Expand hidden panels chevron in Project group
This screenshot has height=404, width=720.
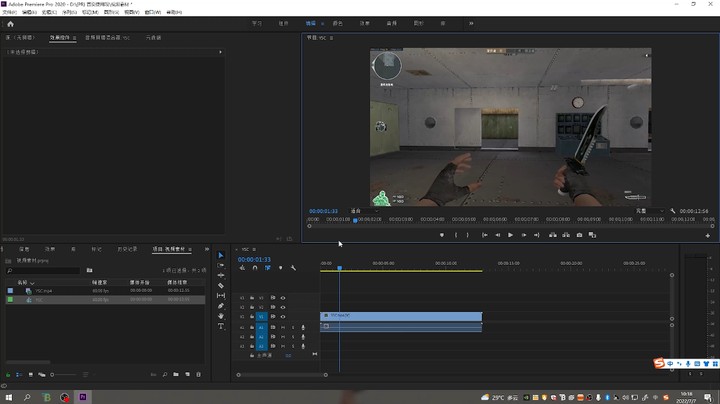tap(207, 249)
